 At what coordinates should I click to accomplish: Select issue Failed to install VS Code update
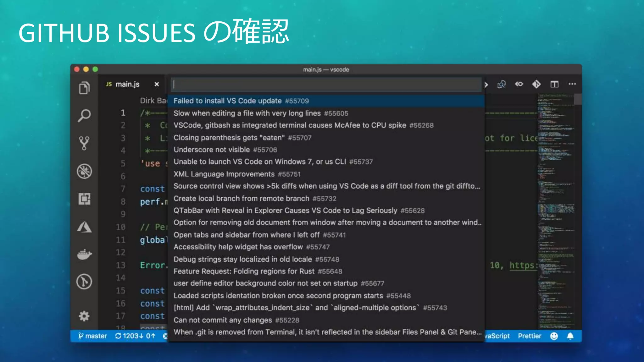(x=326, y=101)
